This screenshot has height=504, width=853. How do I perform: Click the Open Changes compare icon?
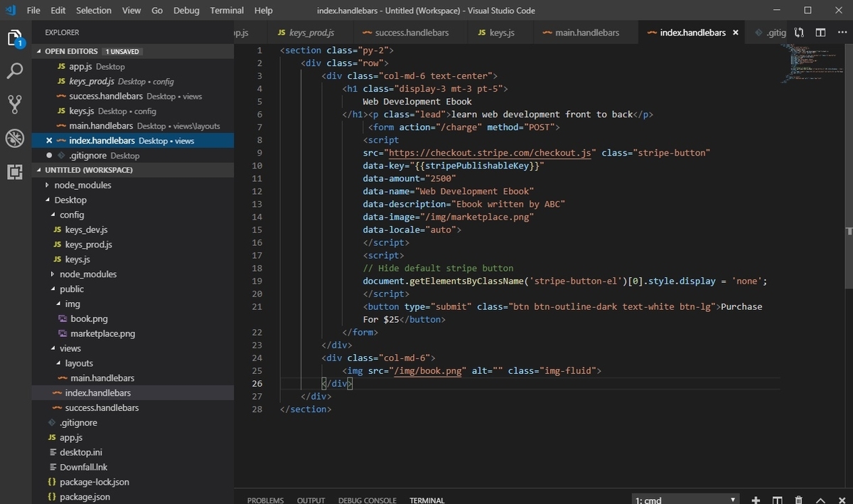coord(800,33)
